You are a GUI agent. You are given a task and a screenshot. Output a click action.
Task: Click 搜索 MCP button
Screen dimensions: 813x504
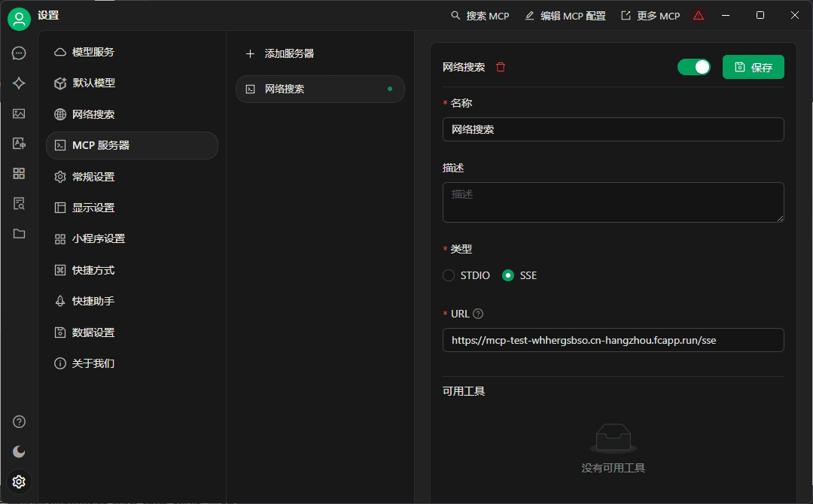click(480, 16)
